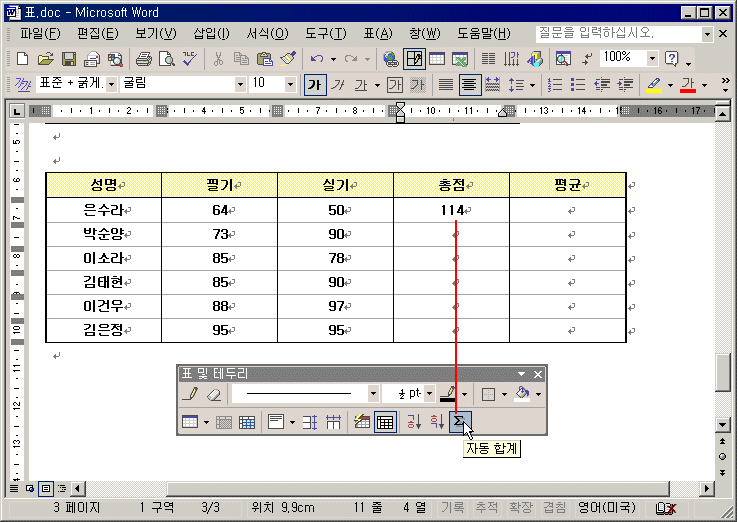Click the highlight color button
This screenshot has height=522, width=737.
tap(653, 85)
